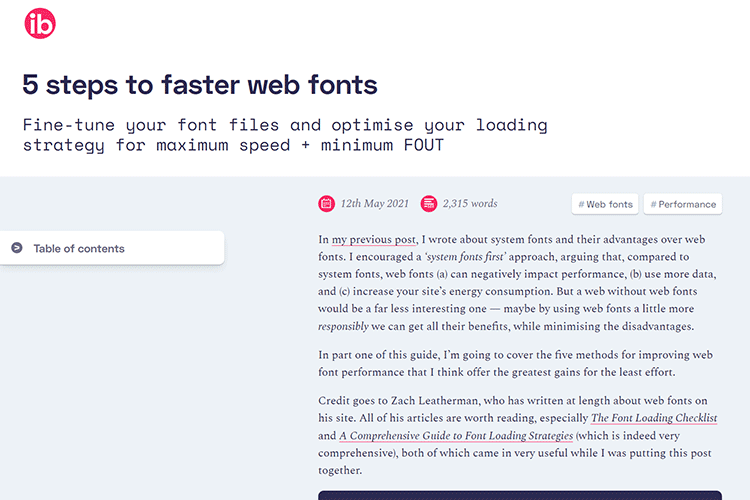Open A Comprehensive Guide to Font Loading Strategies
The image size is (750, 500).
(456, 436)
